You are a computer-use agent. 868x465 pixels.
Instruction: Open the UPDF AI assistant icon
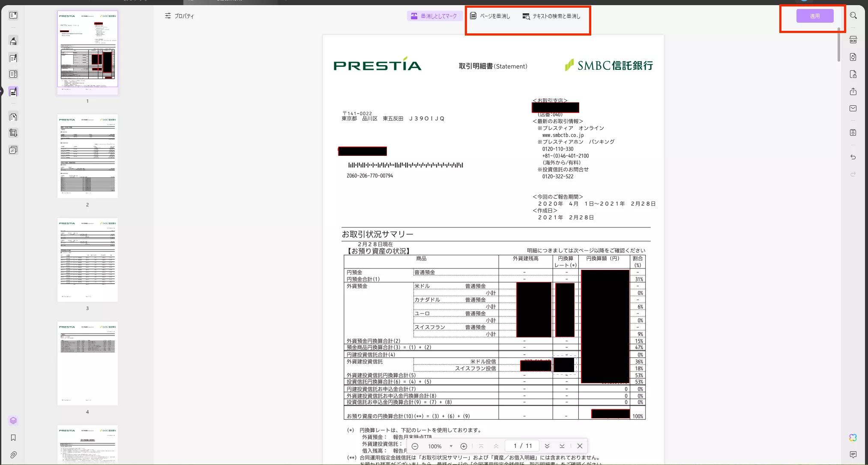point(853,438)
